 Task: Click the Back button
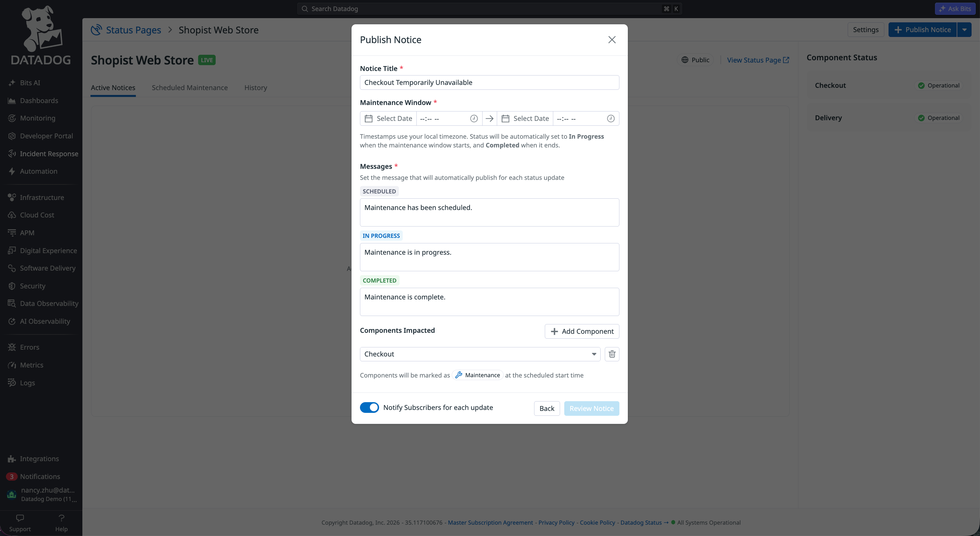pos(547,408)
